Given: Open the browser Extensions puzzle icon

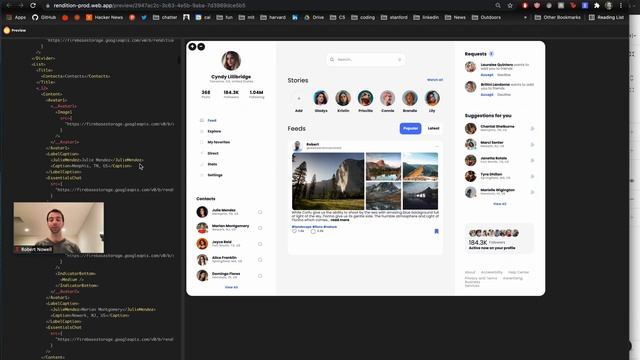Looking at the screenshot, I should click(597, 5).
